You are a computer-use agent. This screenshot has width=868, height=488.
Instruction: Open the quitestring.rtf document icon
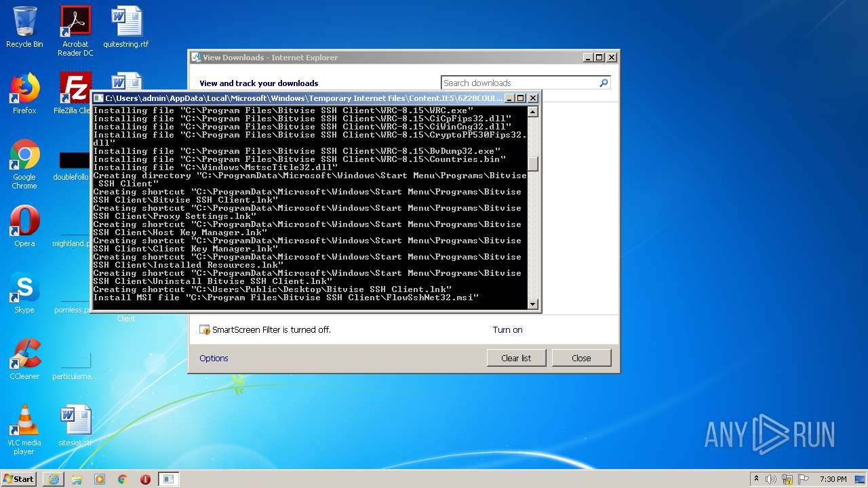click(x=126, y=27)
